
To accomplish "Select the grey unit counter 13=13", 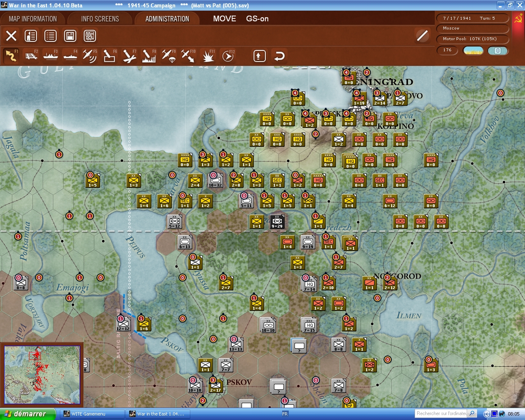I will pyautogui.click(x=236, y=345).
